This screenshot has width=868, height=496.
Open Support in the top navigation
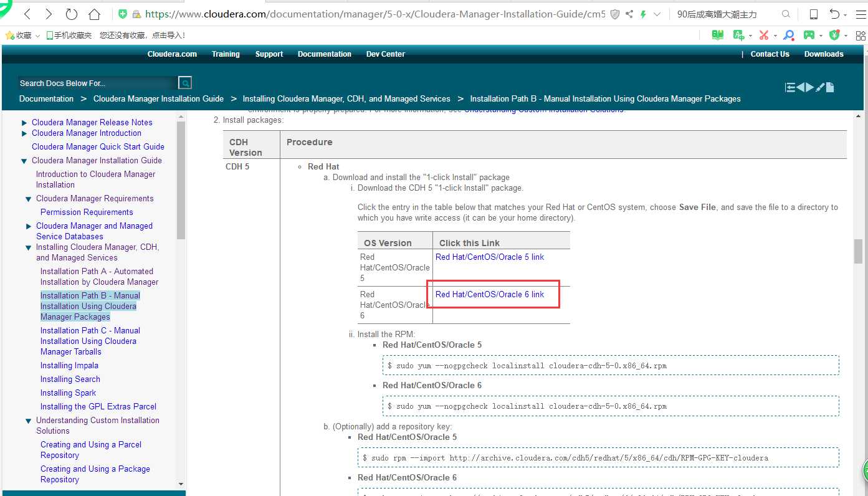(269, 54)
